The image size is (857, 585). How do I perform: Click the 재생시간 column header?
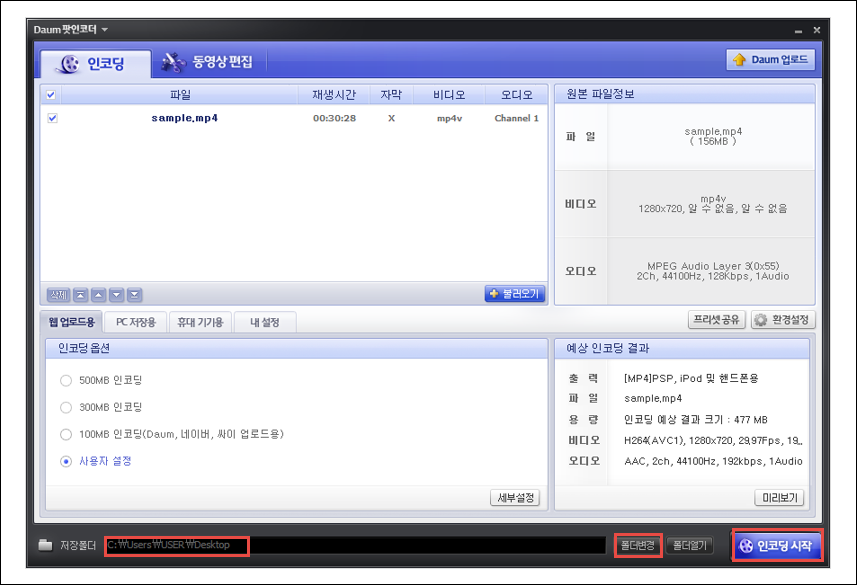pos(334,95)
